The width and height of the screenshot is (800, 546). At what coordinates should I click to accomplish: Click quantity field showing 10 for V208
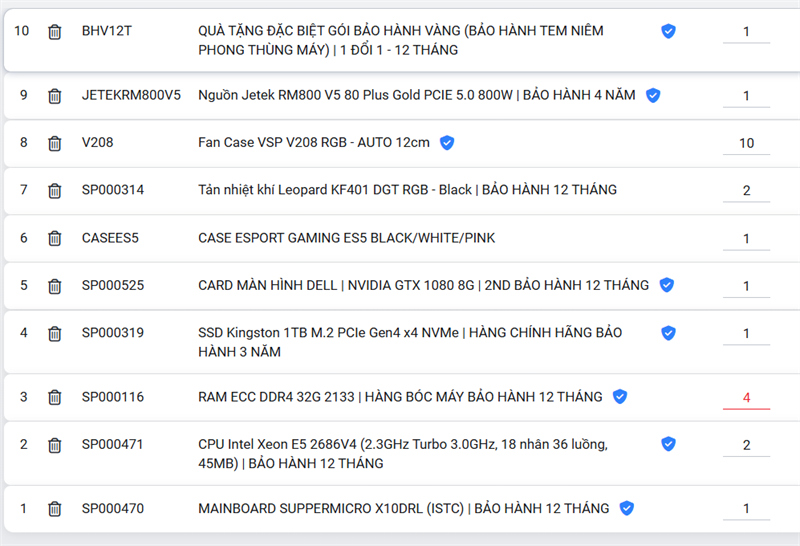(x=746, y=143)
